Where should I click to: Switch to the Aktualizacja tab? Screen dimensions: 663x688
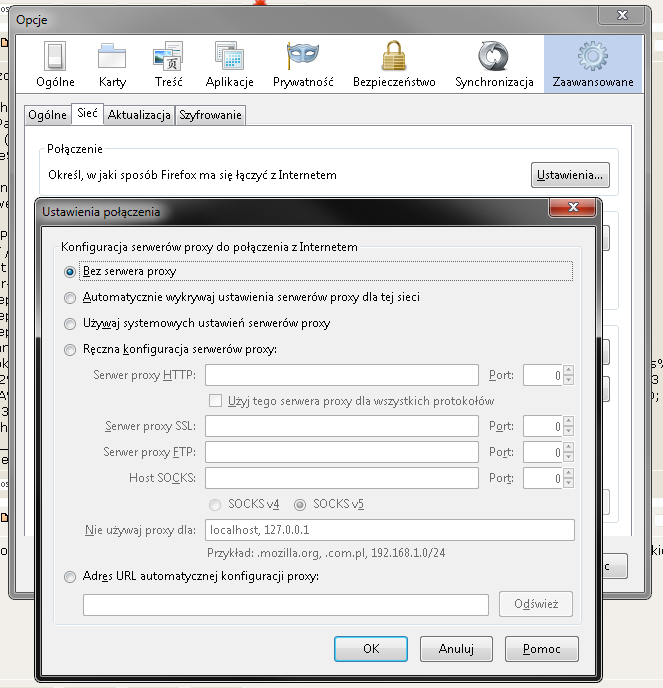coord(139,115)
